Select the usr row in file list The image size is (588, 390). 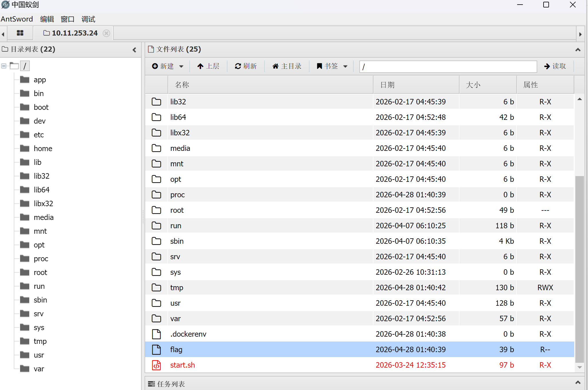click(x=360, y=303)
